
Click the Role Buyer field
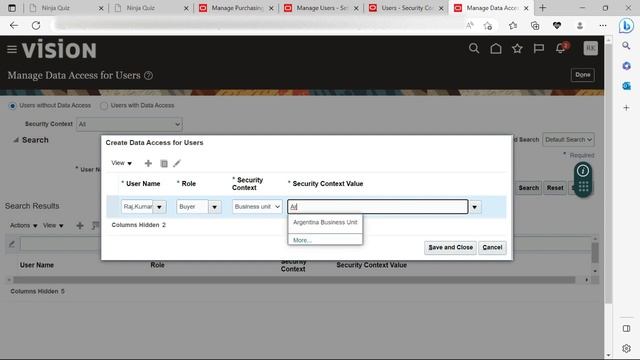click(192, 207)
